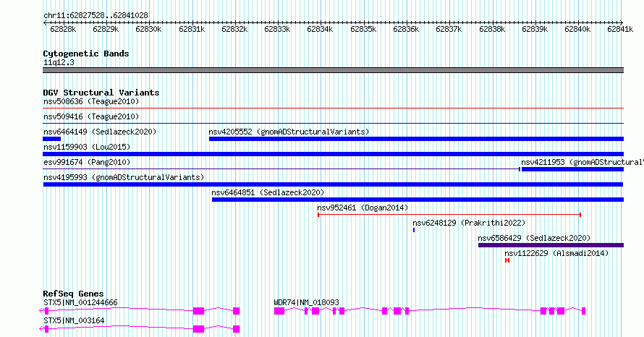This screenshot has height=337, width=644.
Task: Select the blue nsv6464851 variant bar
Action: click(418, 200)
